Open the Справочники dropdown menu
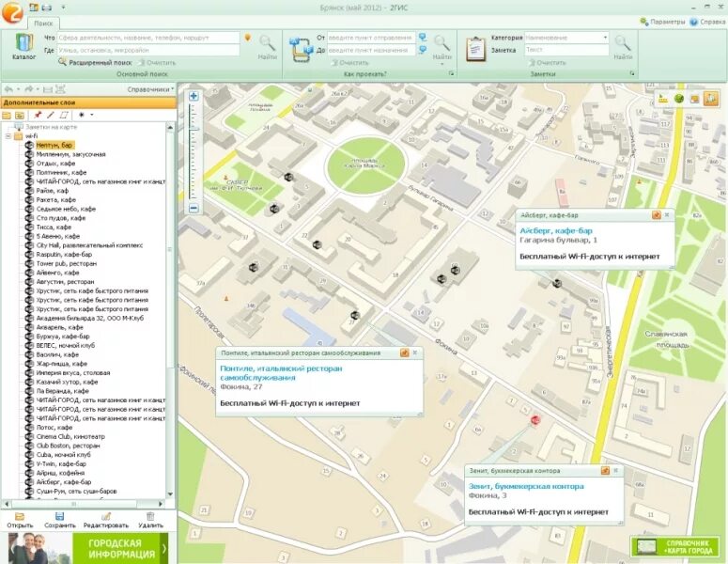This screenshot has width=728, height=564. [x=150, y=89]
